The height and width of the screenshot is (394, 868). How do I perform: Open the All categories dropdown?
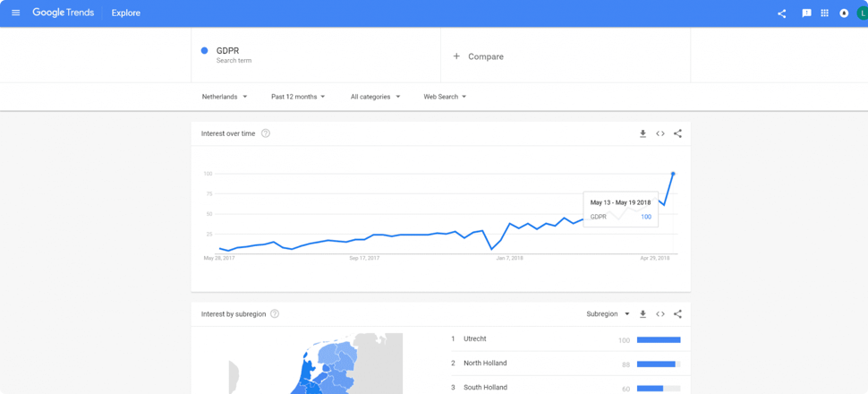click(x=375, y=97)
